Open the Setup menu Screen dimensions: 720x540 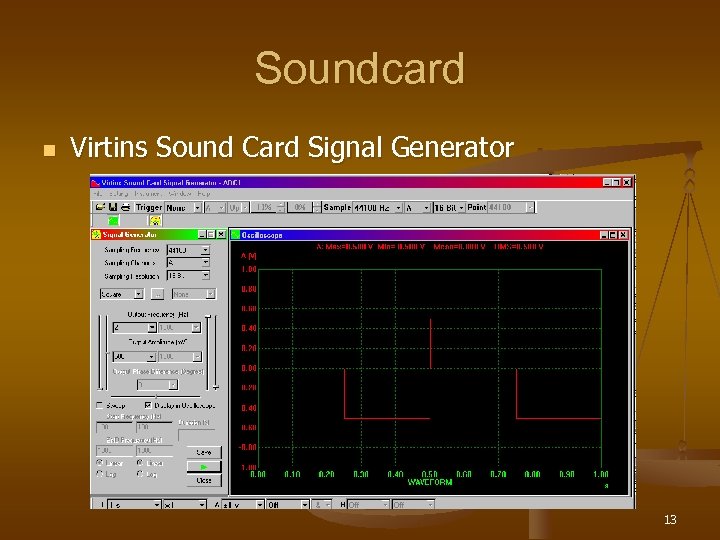click(118, 194)
